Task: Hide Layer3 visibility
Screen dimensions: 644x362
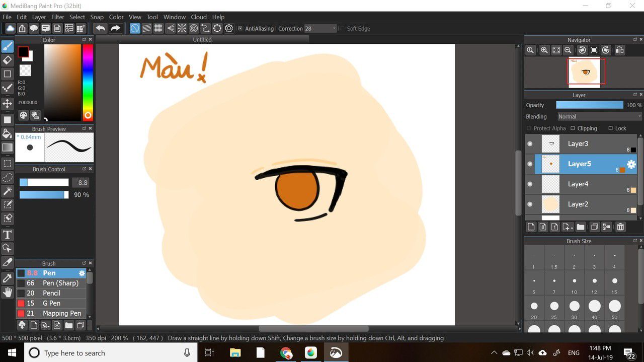Action: click(x=530, y=144)
